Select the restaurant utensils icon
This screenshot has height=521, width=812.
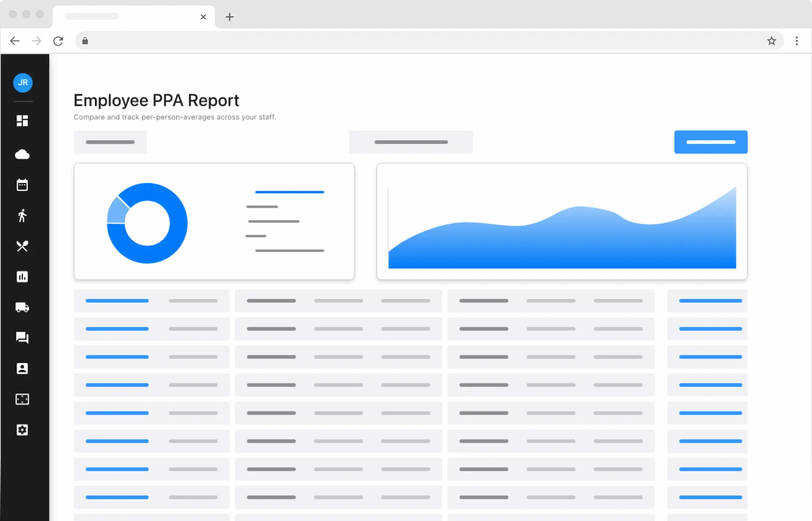pyautogui.click(x=22, y=246)
